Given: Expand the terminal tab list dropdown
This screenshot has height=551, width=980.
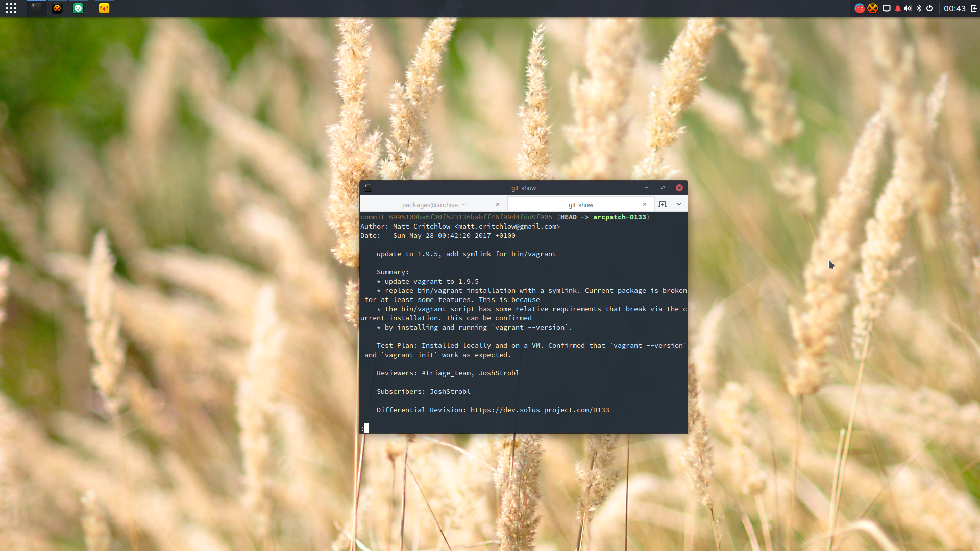Looking at the screenshot, I should (679, 204).
